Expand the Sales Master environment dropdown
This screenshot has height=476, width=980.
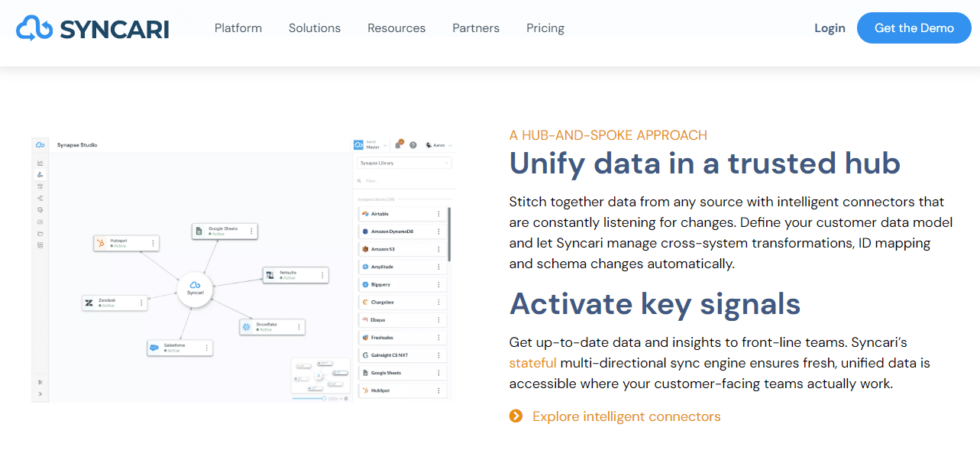[372, 144]
